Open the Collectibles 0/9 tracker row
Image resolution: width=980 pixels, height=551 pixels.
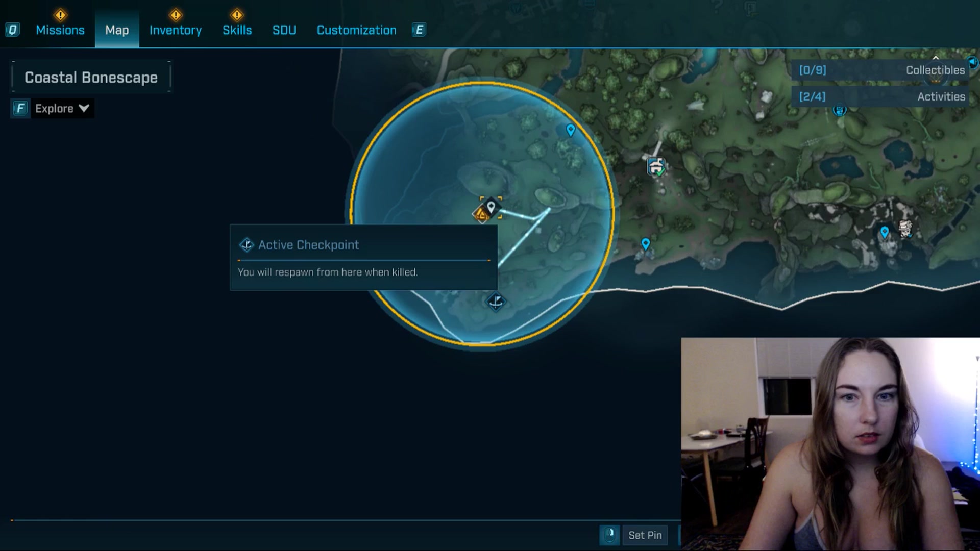(880, 70)
